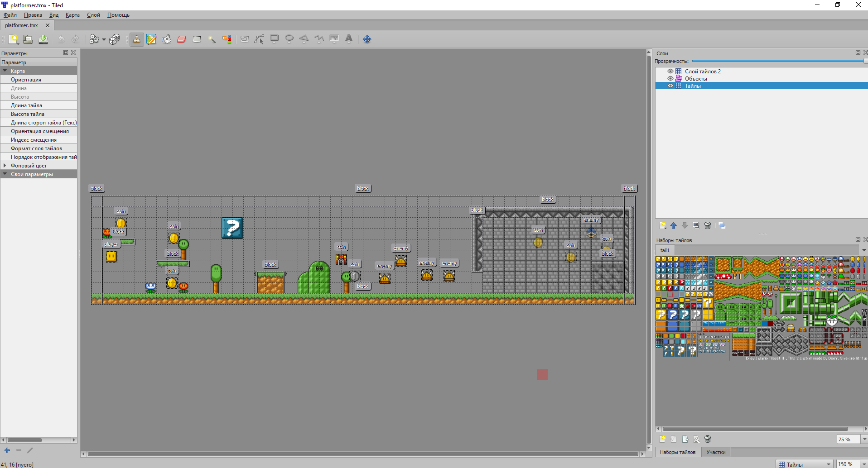Duplicate the selected layer icon
Screen dimensions: 868x468
point(696,225)
